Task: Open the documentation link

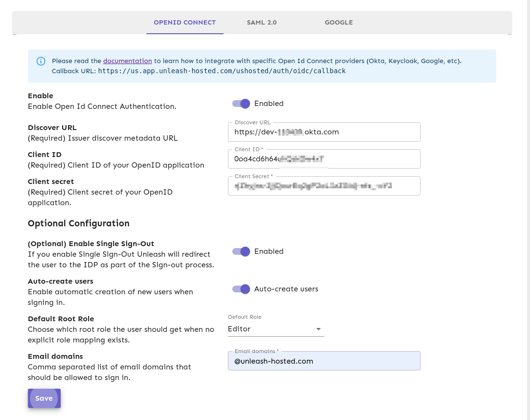Action: 127,61
